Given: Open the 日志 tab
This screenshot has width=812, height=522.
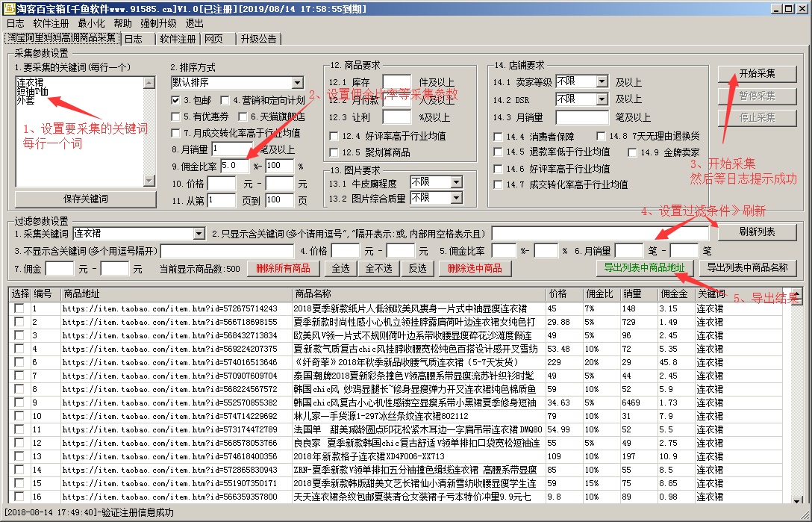Looking at the screenshot, I should point(133,39).
